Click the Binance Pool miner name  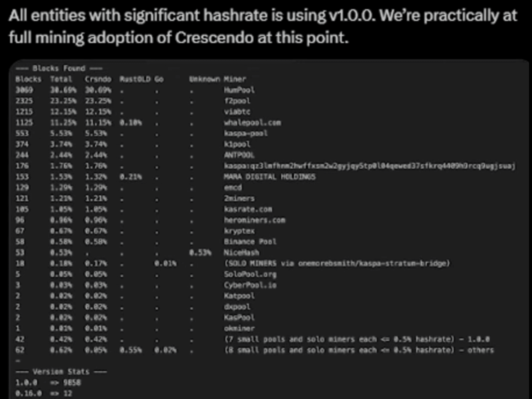coord(250,242)
